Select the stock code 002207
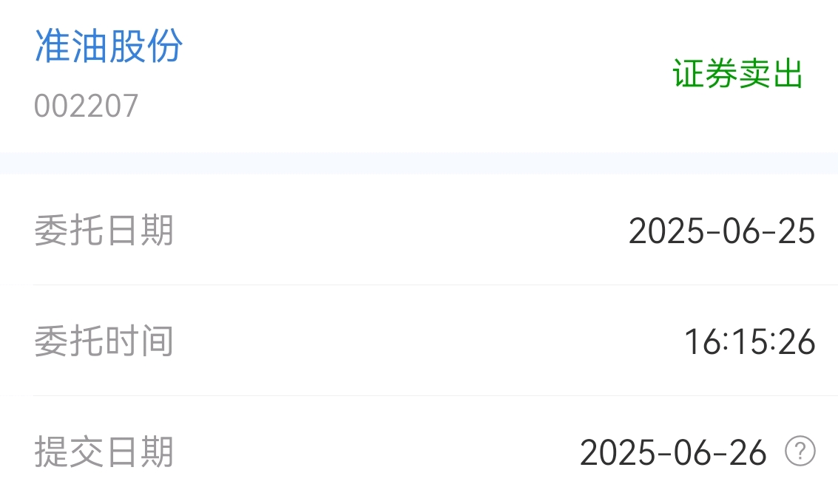This screenshot has height=504, width=838. pyautogui.click(x=86, y=106)
